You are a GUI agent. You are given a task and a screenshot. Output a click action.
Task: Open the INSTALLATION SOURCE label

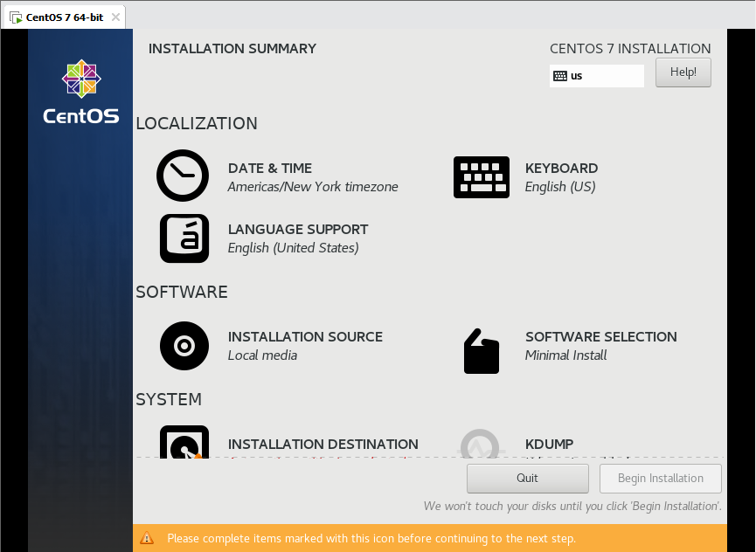click(305, 336)
